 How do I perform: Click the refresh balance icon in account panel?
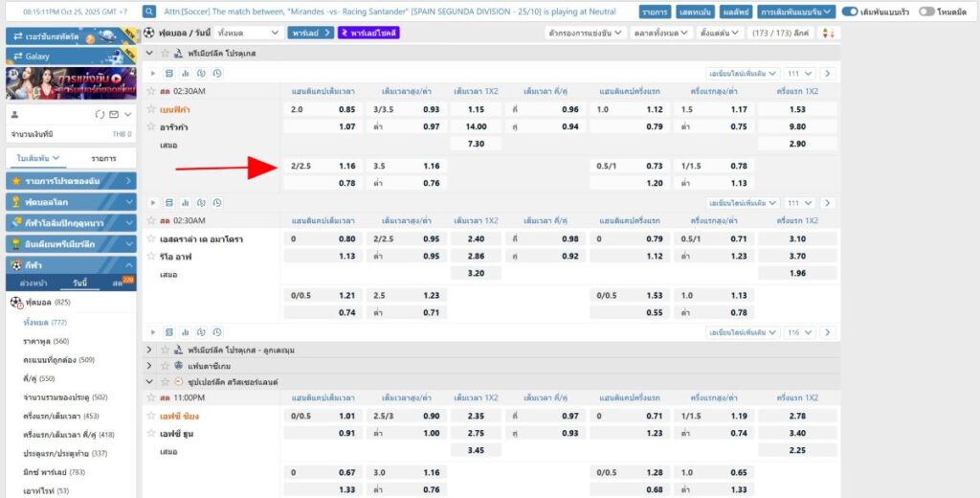click(100, 114)
